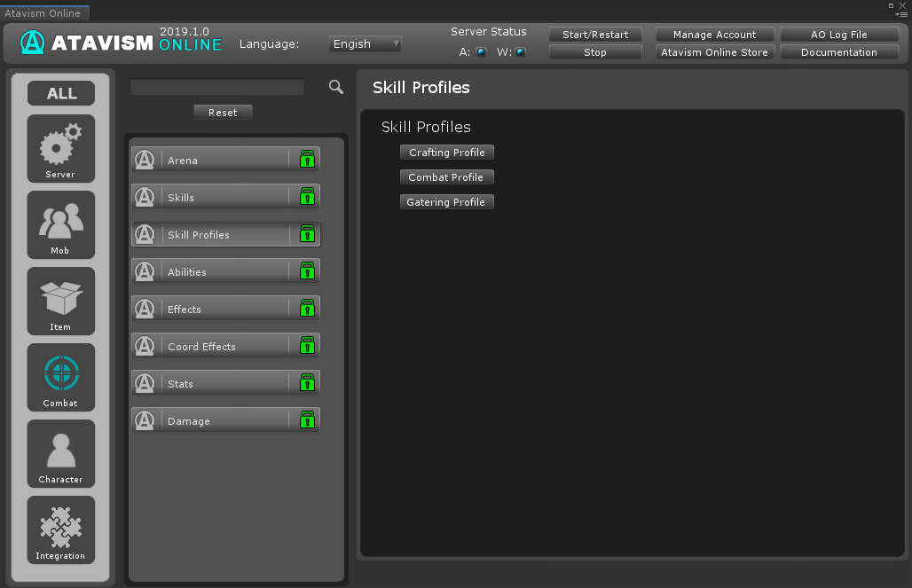Click the search magnifier icon

335,87
